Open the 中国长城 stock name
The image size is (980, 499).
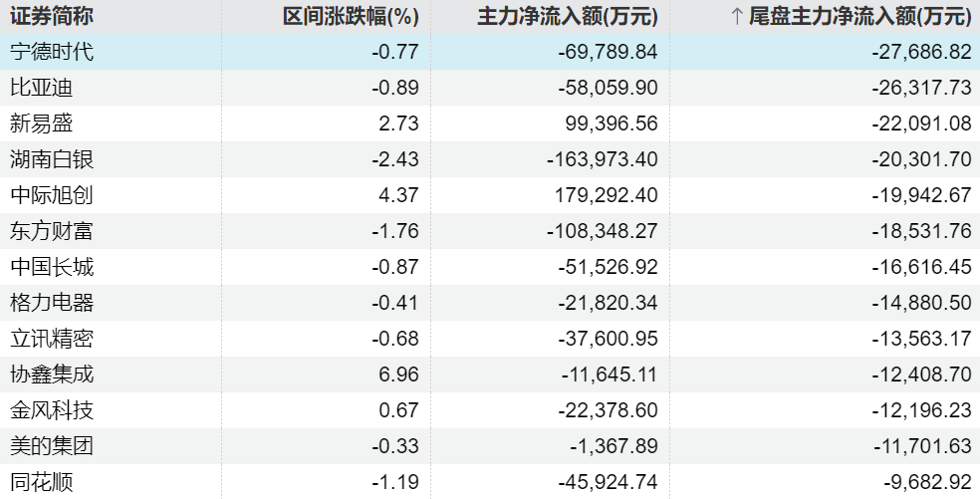point(52,267)
